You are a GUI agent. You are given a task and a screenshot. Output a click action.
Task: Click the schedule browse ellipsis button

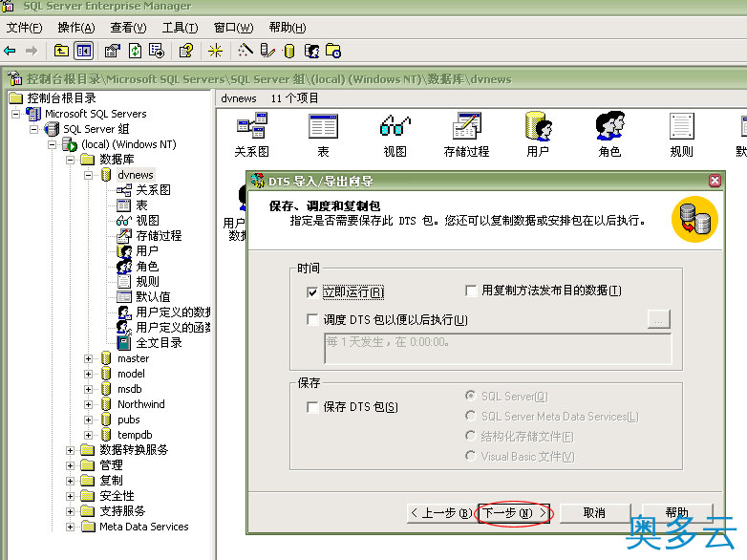659,319
